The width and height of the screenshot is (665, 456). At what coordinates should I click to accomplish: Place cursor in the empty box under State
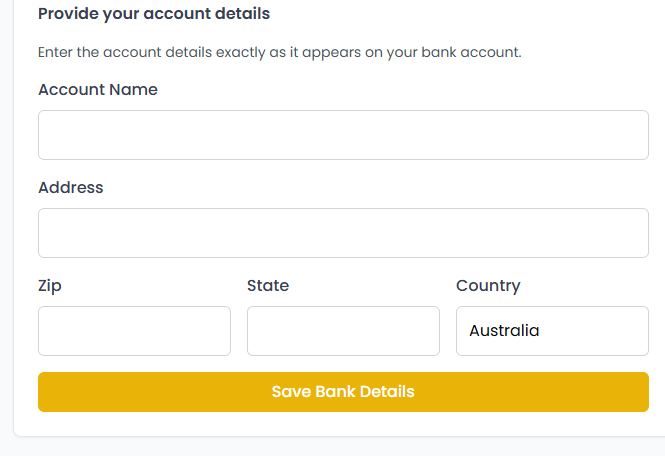click(343, 331)
